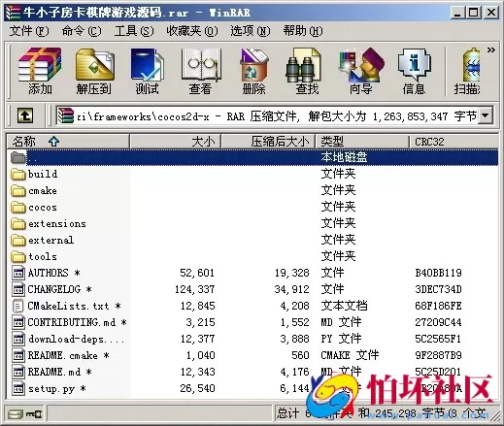Image resolution: width=504 pixels, height=426 pixels.
Task: Sort by 类型 column header
Action: pyautogui.click(x=362, y=142)
